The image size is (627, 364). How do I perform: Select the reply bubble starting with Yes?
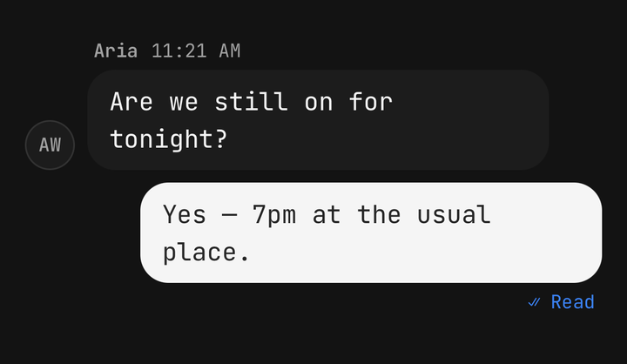[x=371, y=233]
